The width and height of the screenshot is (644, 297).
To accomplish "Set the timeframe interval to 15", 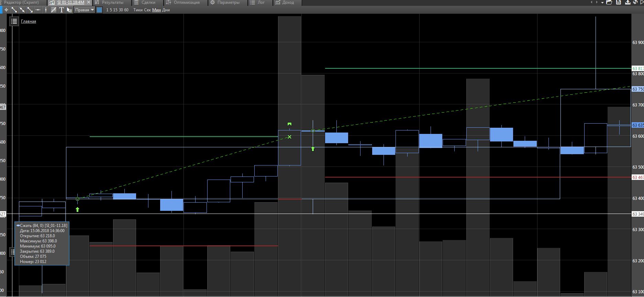I will 115,10.
